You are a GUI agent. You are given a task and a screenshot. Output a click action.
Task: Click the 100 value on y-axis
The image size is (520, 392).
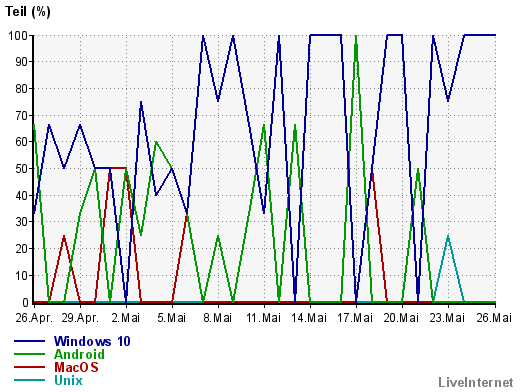(x=19, y=35)
